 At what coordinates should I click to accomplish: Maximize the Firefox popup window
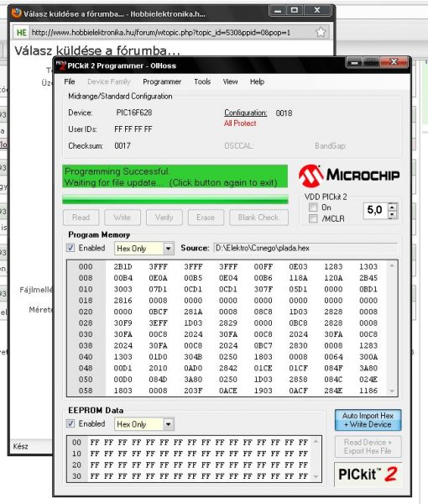(294, 11)
